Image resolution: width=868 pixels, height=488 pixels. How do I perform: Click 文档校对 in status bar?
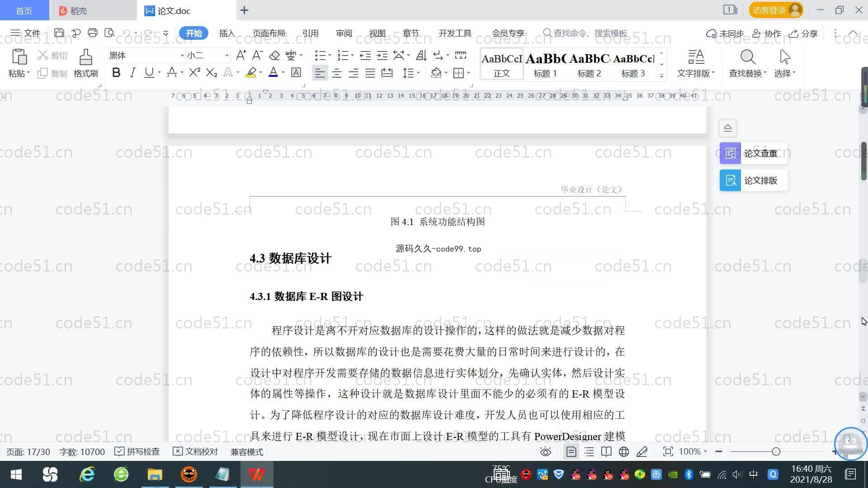coord(196,451)
